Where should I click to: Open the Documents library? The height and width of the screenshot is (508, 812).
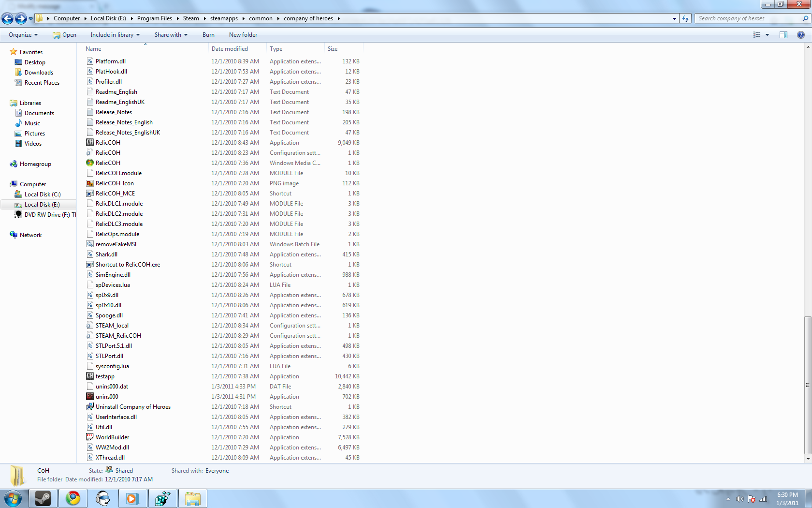pos(39,113)
